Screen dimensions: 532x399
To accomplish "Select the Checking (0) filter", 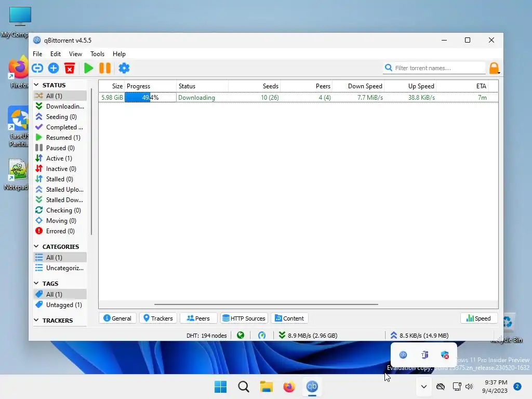I will (60, 210).
